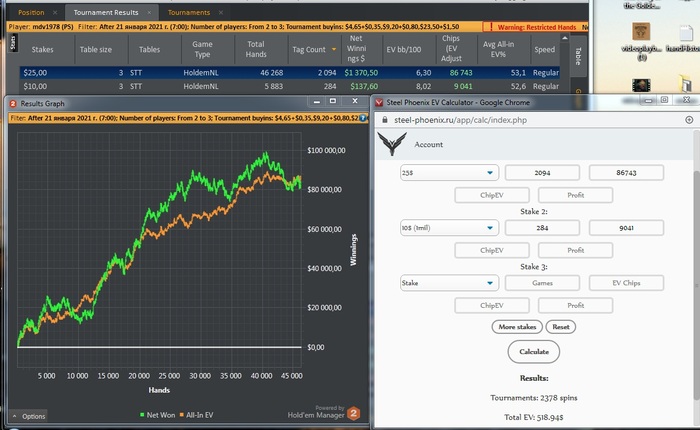Click the EV chips field showing 9041
Screen dimensions: 700x430
[x=626, y=228]
